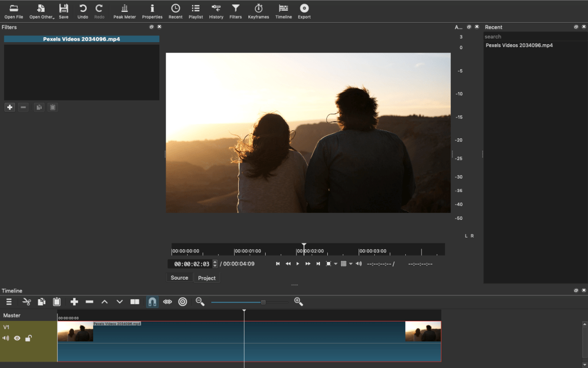Switch to the Source tab

(x=179, y=278)
